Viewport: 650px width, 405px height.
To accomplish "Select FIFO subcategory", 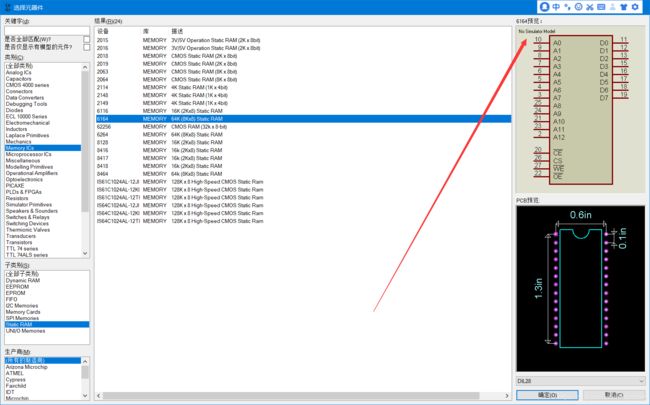I will point(12,299).
